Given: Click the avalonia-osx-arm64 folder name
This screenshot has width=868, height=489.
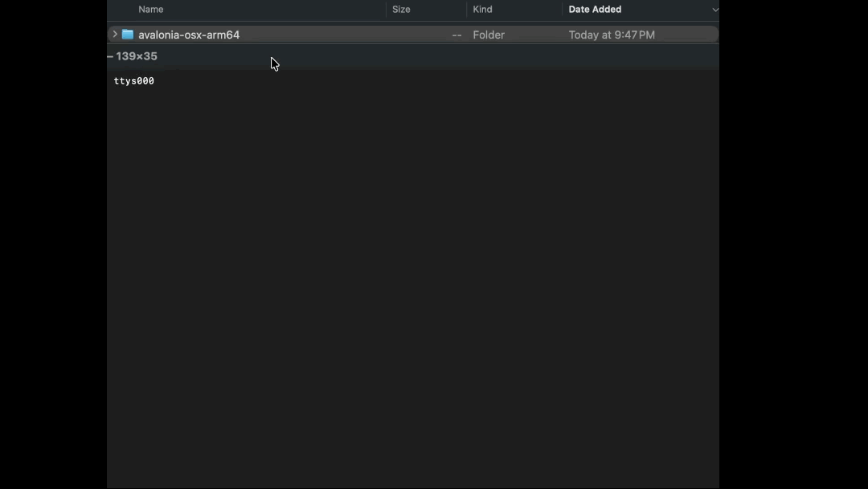Looking at the screenshot, I should coord(189,35).
